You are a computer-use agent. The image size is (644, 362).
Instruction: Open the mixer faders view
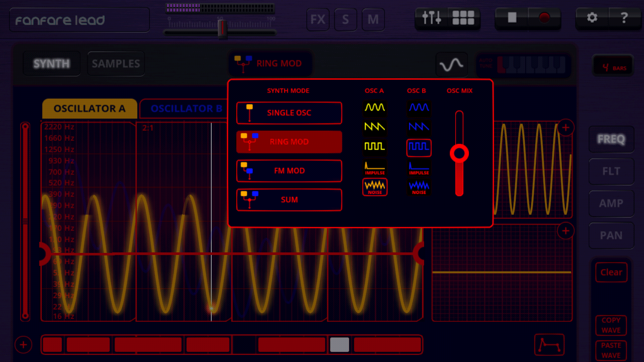pyautogui.click(x=432, y=19)
